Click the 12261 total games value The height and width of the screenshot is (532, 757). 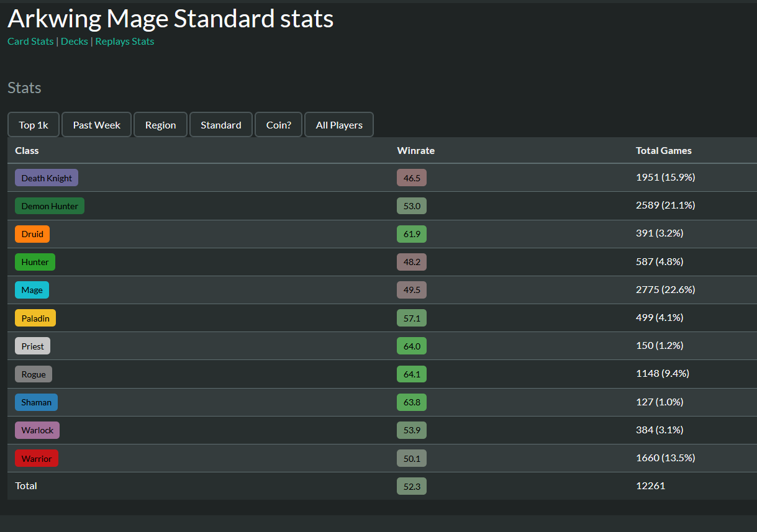[650, 486]
